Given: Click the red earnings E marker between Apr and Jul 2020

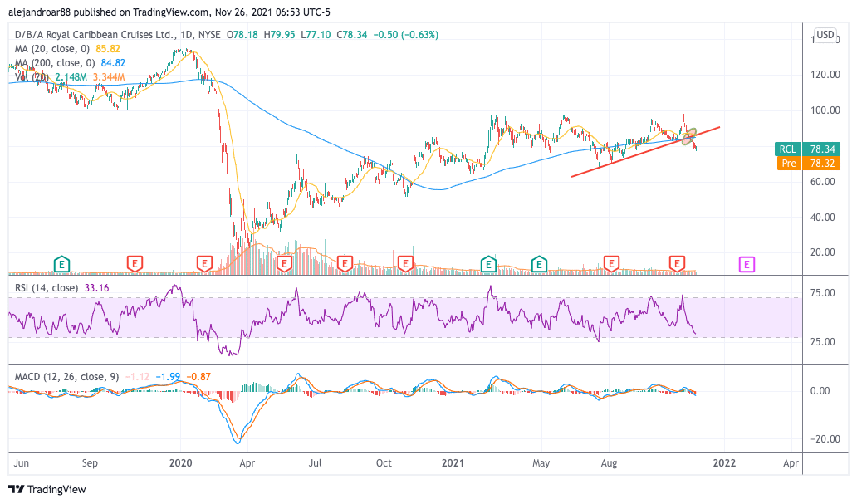Looking at the screenshot, I should [284, 265].
